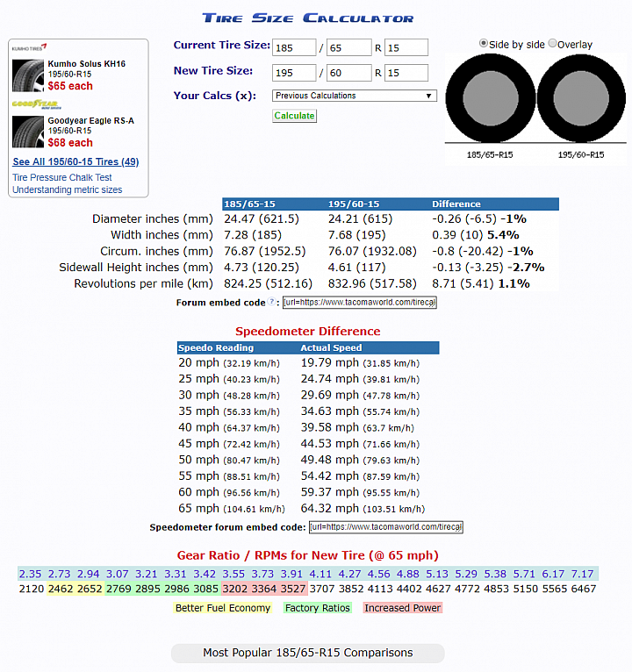Image resolution: width=632 pixels, height=672 pixels.
Task: Select gear ratio 3.55
Action: click(233, 574)
